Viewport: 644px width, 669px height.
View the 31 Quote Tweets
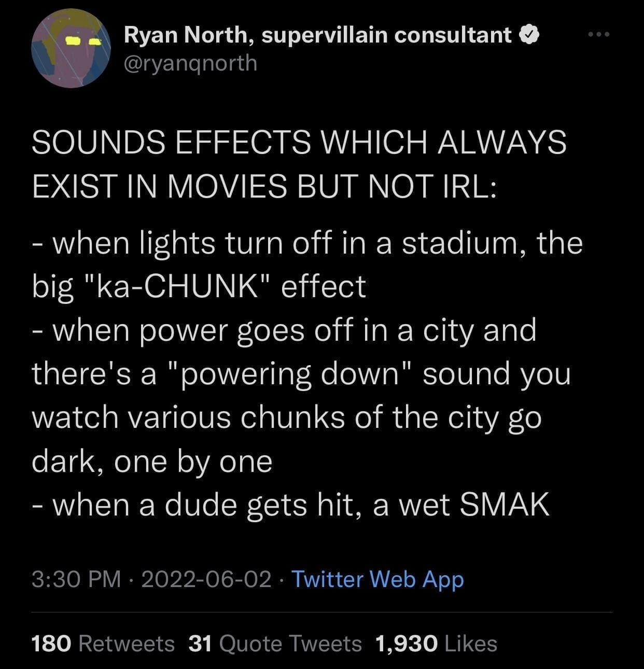275,644
